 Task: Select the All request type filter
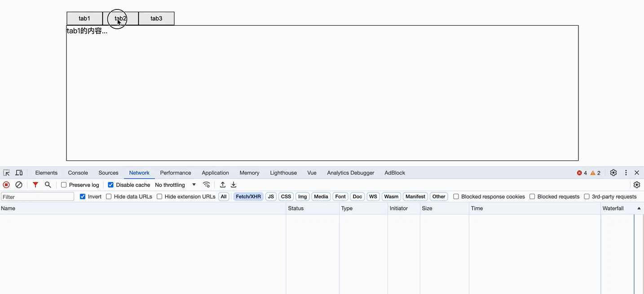click(x=224, y=196)
